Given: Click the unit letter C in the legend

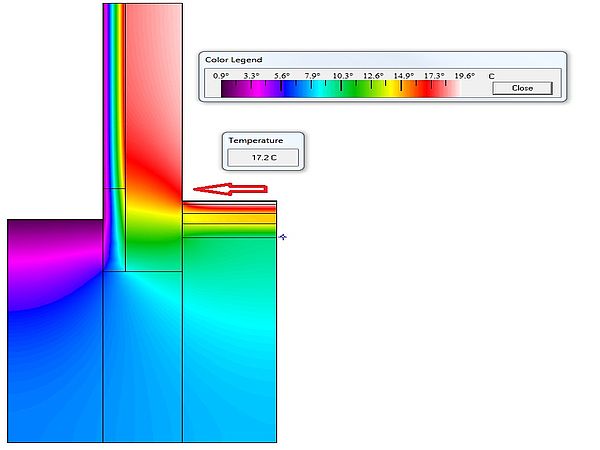Looking at the screenshot, I should (x=491, y=75).
